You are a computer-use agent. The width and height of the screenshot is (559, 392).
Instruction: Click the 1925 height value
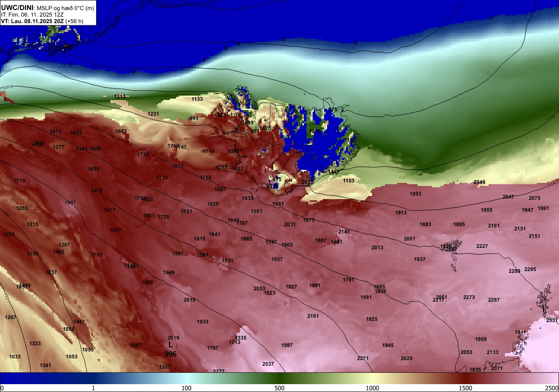pyautogui.click(x=372, y=319)
